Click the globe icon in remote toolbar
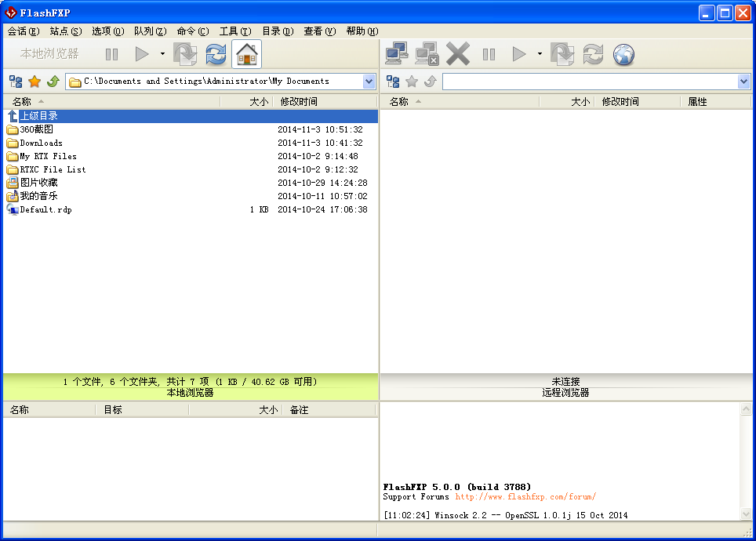756x541 pixels. [623, 54]
